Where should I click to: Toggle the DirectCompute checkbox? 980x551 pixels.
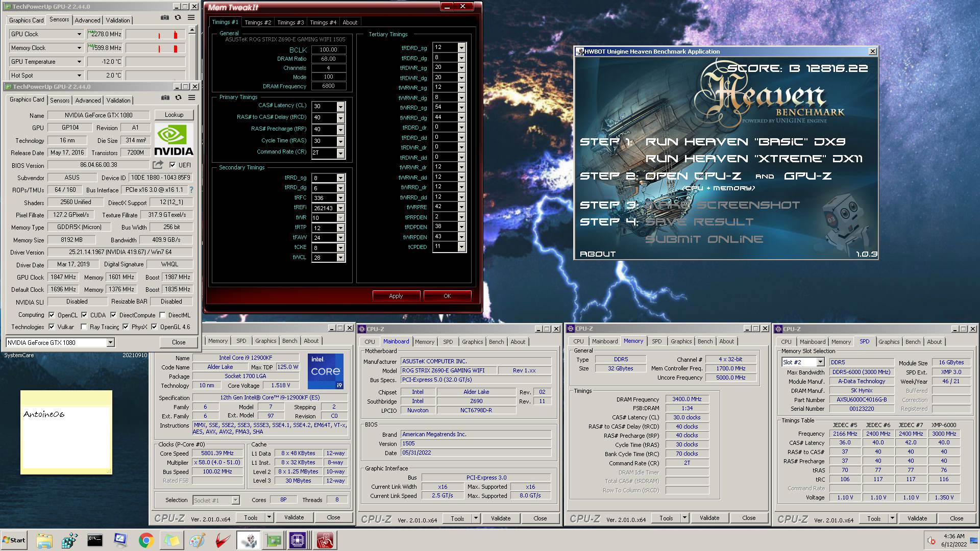pyautogui.click(x=113, y=315)
